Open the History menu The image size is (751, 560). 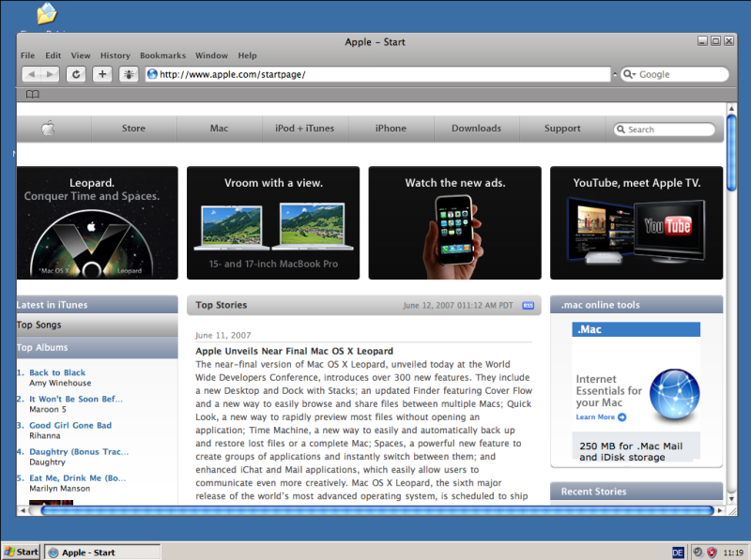point(115,55)
